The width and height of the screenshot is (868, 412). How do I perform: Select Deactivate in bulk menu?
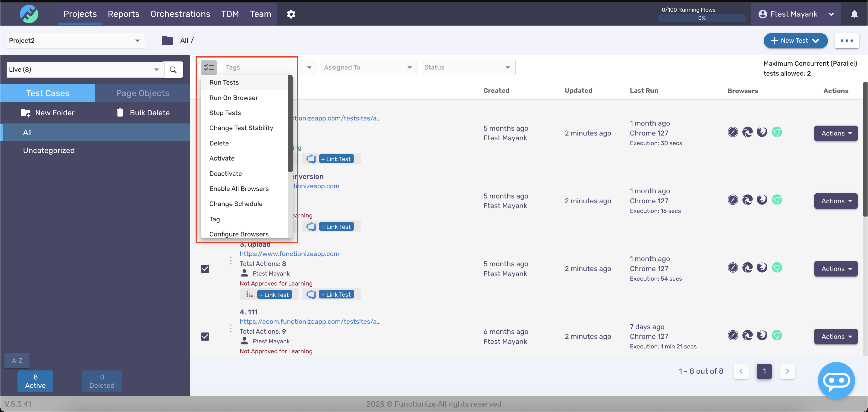pos(244,174)
